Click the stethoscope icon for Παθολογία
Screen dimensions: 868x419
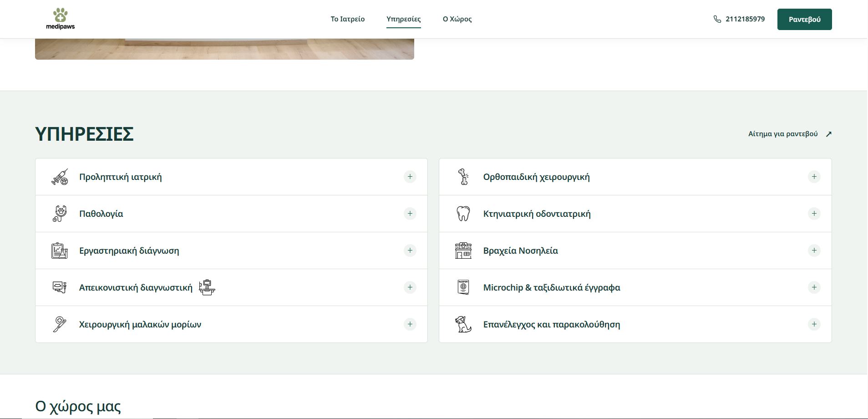(x=60, y=214)
